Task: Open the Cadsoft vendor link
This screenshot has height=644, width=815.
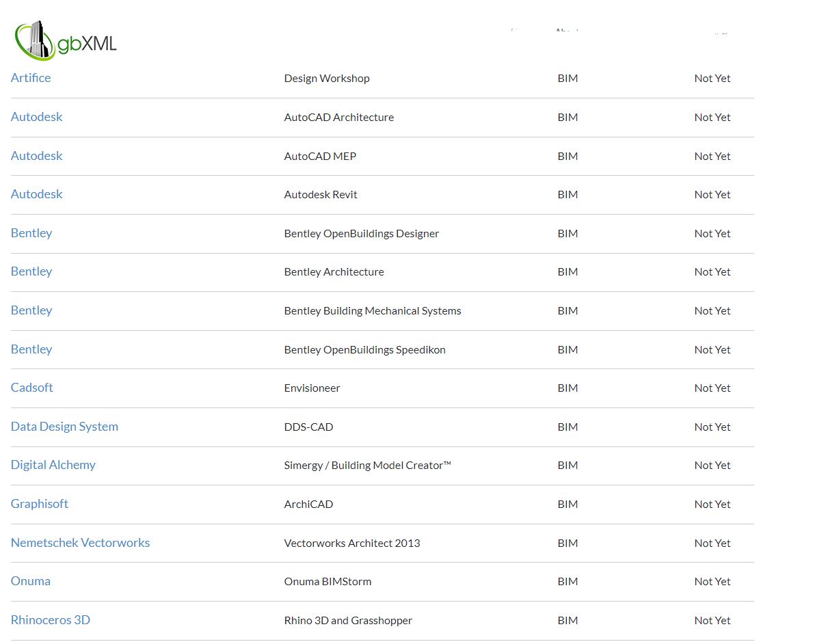Action: [31, 388]
